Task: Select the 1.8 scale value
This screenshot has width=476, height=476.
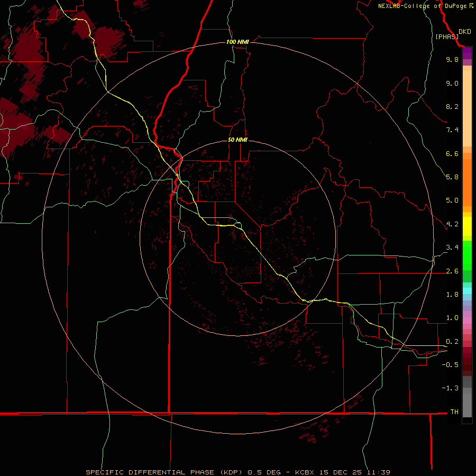Action: [x=452, y=295]
